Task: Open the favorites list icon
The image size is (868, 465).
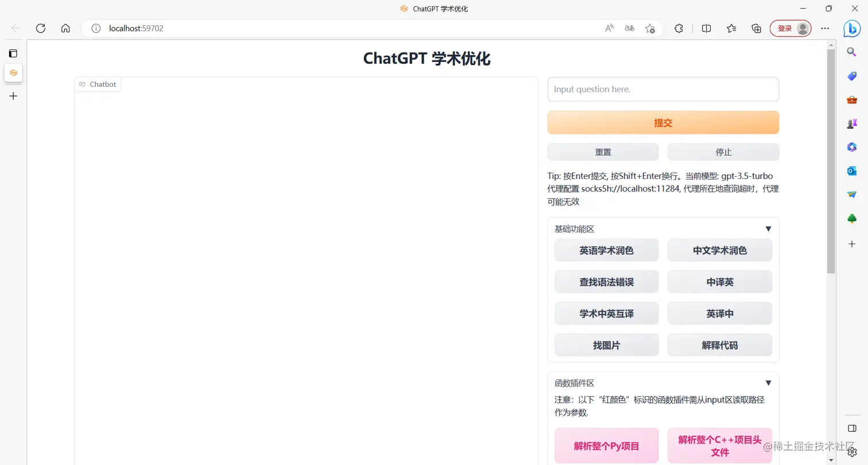Action: coord(731,28)
